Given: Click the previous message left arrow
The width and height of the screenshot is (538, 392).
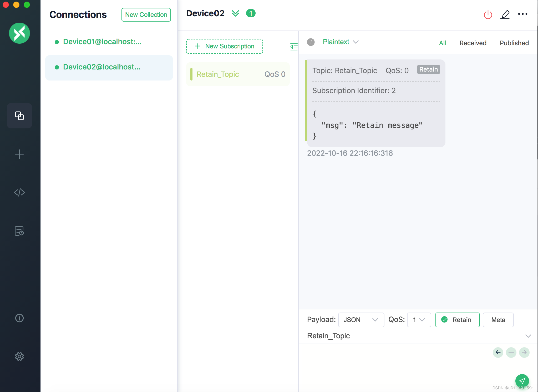Looking at the screenshot, I should click(498, 352).
